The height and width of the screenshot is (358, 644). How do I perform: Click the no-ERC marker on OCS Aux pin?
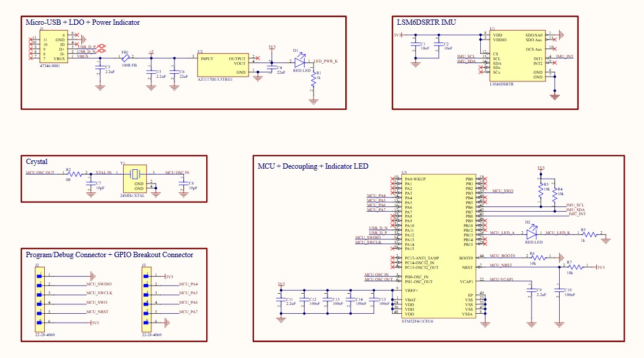pyautogui.click(x=554, y=49)
